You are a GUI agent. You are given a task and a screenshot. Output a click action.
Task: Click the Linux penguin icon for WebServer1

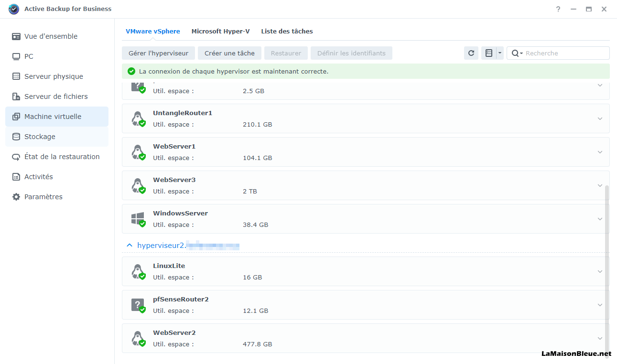138,152
